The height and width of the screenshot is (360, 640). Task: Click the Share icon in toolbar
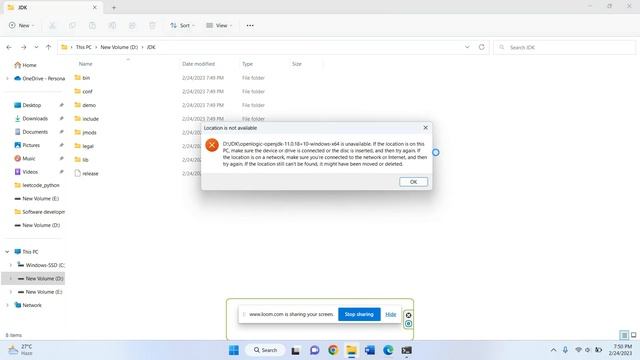pos(132,26)
